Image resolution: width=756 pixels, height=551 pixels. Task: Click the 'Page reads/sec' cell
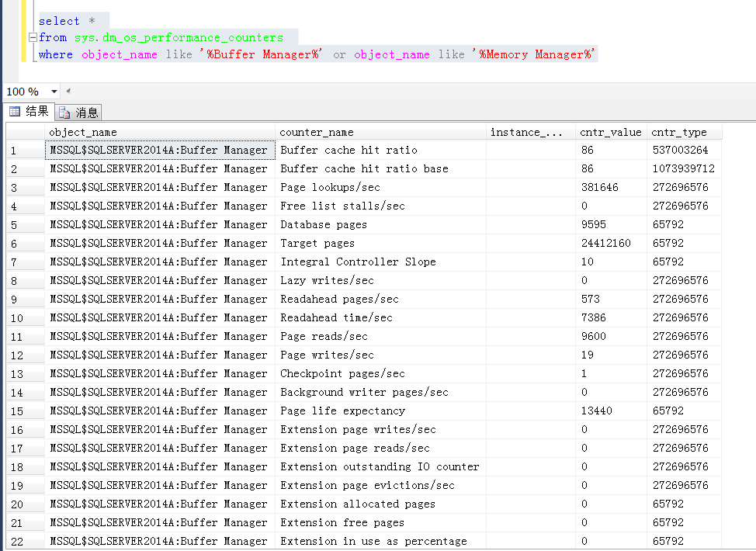381,337
